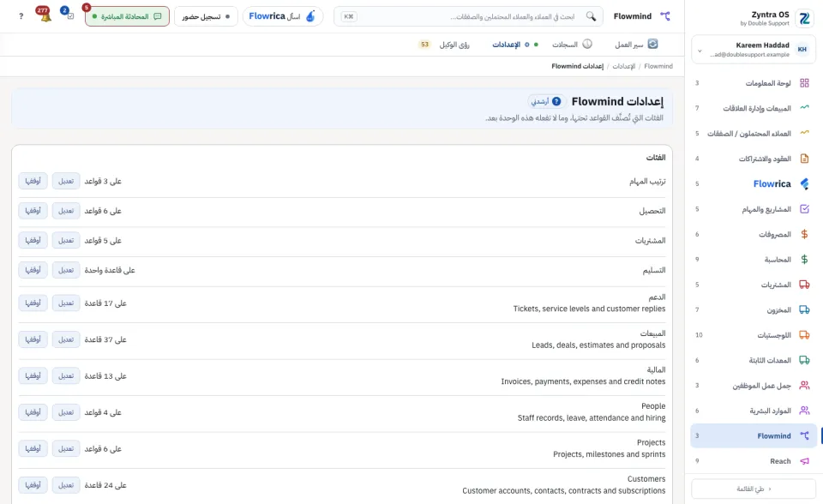This screenshot has width=823, height=504.
Task: Click أوقفها for Projects category
Action: [33, 449]
